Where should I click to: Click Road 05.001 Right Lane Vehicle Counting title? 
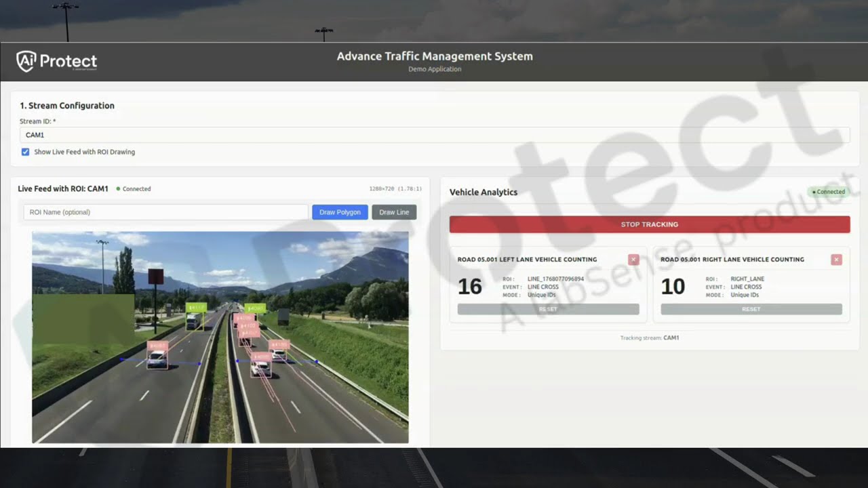pos(732,260)
